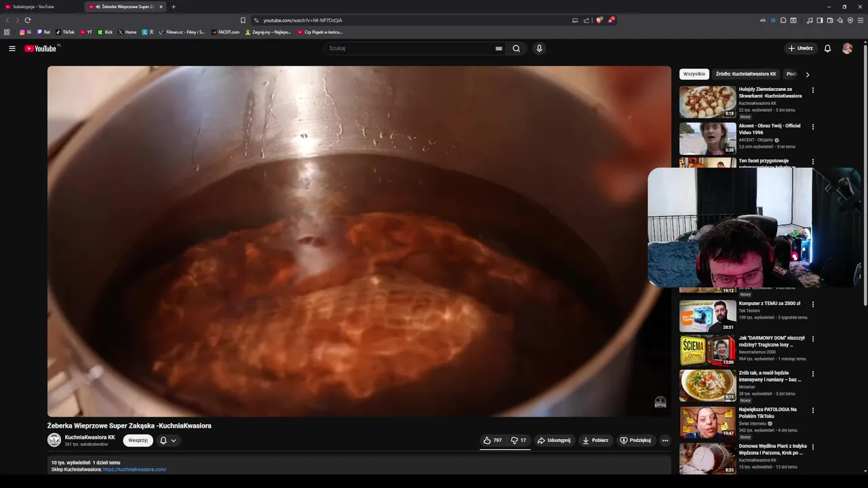Click the Pobierz download button

pyautogui.click(x=595, y=440)
